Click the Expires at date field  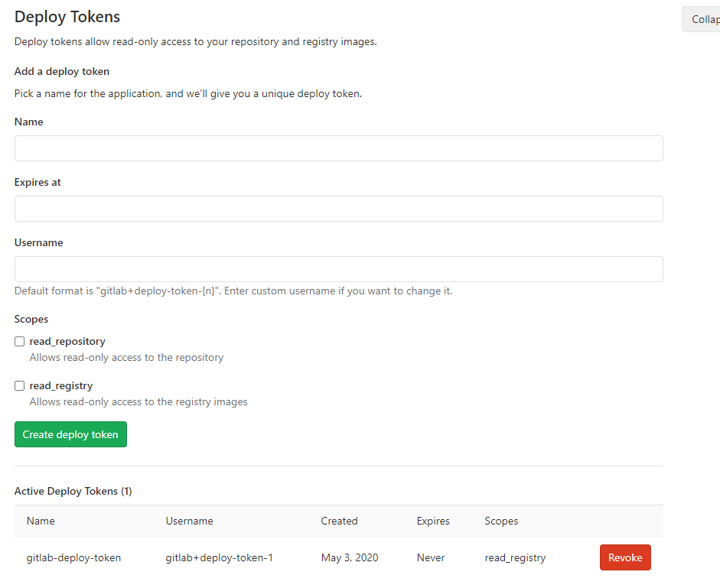pyautogui.click(x=338, y=209)
